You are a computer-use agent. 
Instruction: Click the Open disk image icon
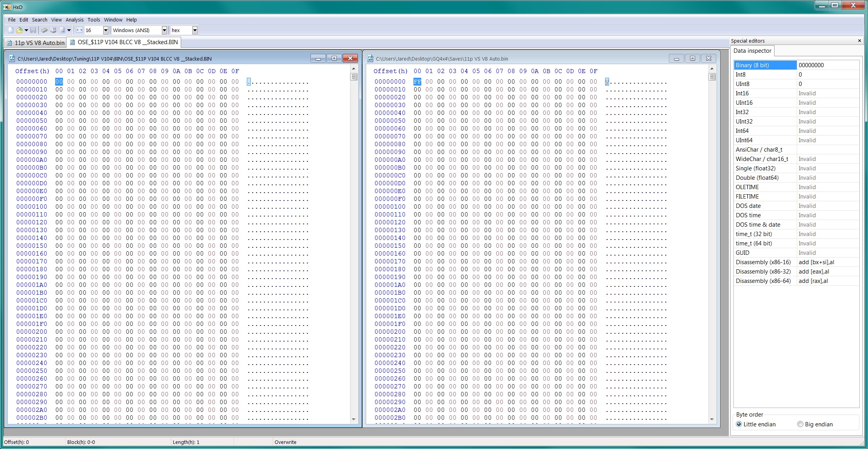tap(62, 30)
